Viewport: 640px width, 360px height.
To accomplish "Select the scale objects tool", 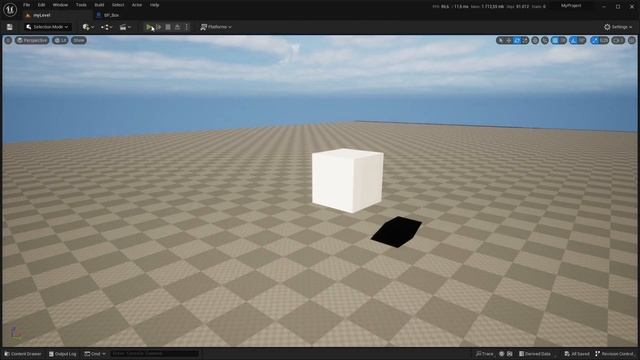I will click(525, 40).
